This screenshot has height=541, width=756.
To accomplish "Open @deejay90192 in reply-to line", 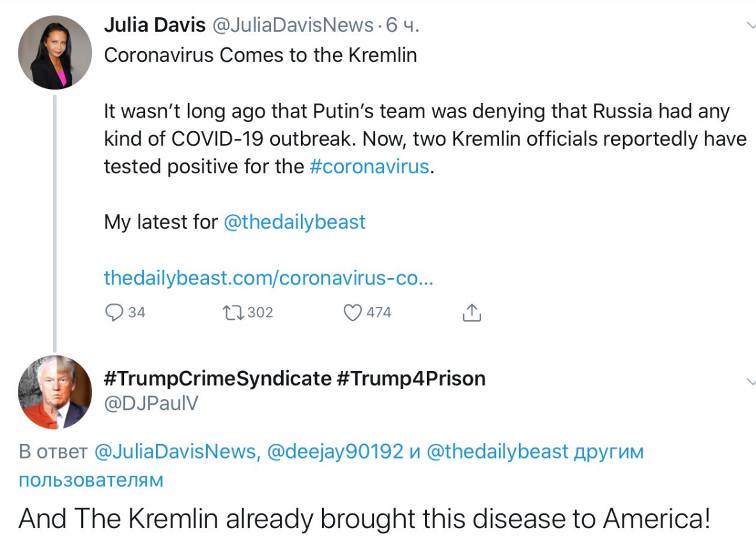I will [334, 452].
